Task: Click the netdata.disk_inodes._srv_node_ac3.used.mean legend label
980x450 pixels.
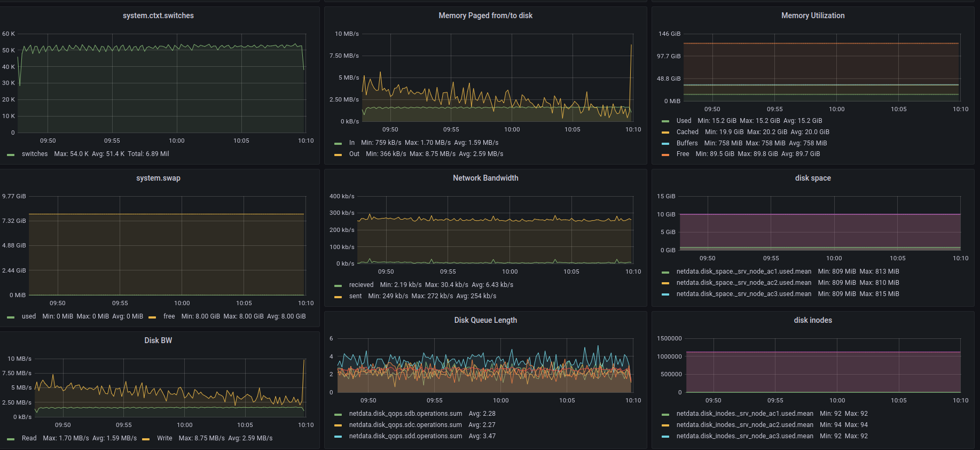Action: point(744,436)
